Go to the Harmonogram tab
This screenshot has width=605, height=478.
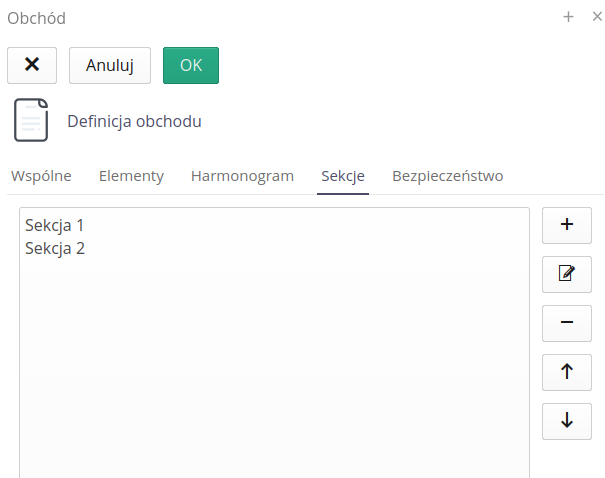[242, 176]
